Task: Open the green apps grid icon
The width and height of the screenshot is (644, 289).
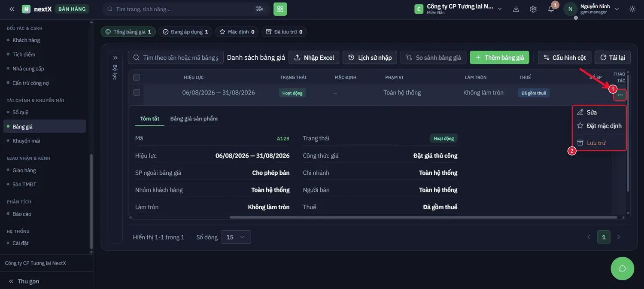Action: 280,9
